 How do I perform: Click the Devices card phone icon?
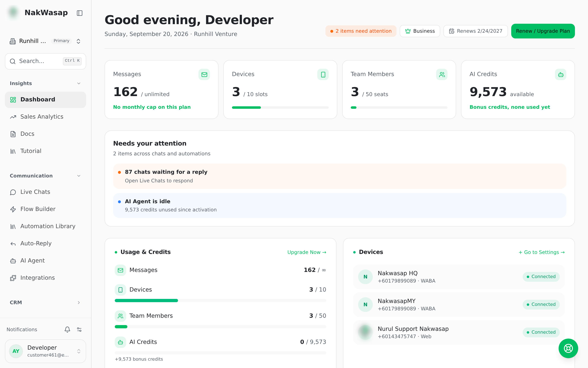(323, 74)
